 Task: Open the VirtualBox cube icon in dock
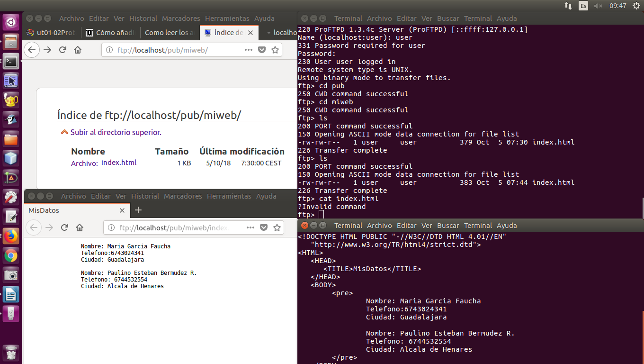pos(11,158)
